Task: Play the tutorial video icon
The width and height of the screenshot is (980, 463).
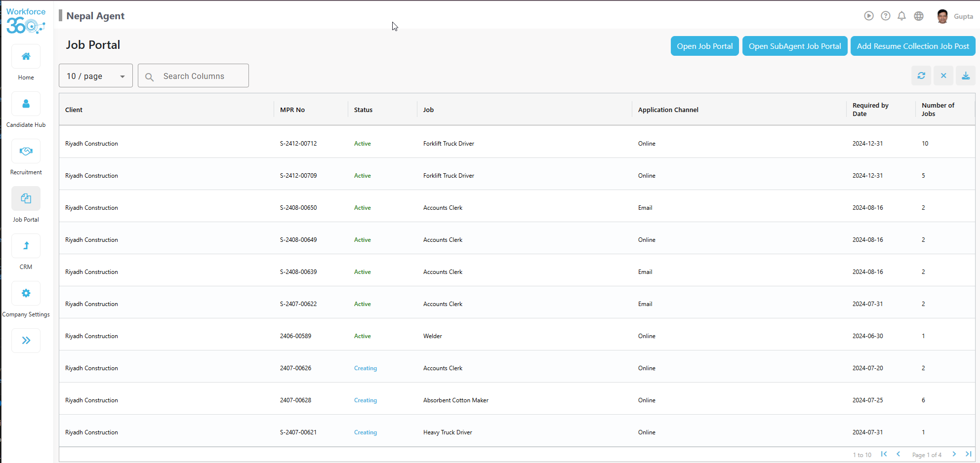Action: [x=869, y=16]
